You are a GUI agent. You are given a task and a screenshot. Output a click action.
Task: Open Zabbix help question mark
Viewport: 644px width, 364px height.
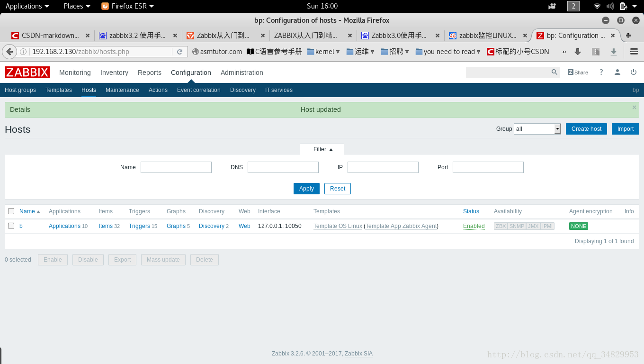[x=601, y=72]
